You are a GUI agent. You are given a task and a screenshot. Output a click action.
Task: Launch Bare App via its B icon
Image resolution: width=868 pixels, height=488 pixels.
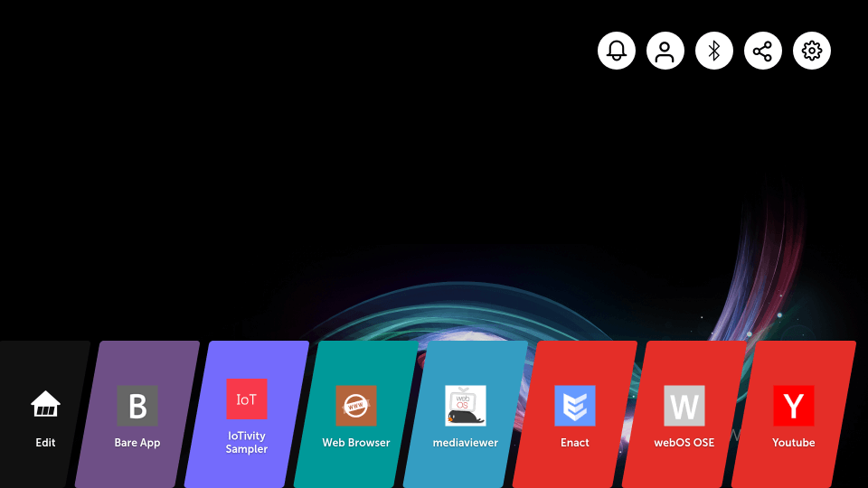[x=137, y=406]
